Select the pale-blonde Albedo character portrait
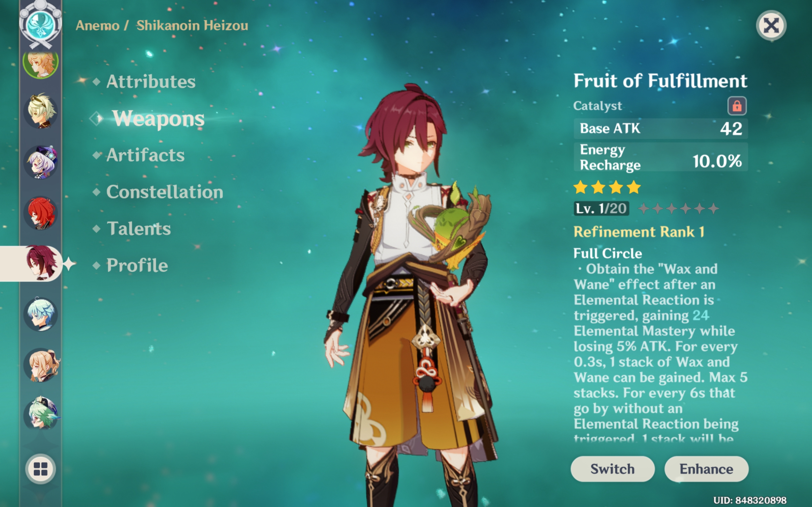The width and height of the screenshot is (812, 507). click(41, 111)
